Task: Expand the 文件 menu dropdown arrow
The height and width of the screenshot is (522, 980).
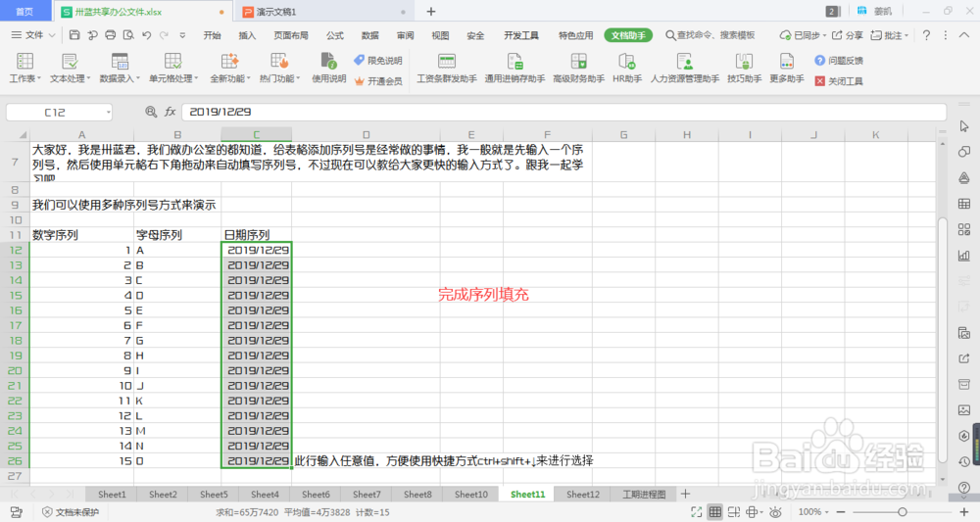Action: 52,35
